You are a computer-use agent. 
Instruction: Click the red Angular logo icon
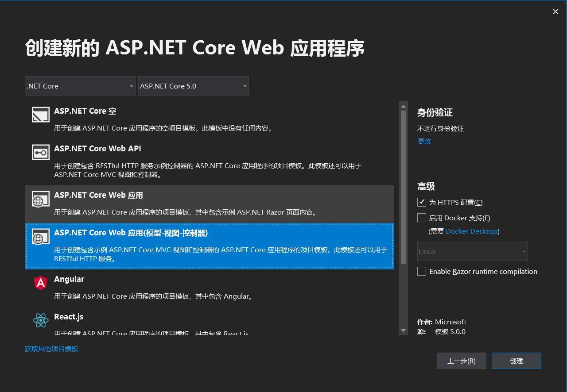point(41,283)
